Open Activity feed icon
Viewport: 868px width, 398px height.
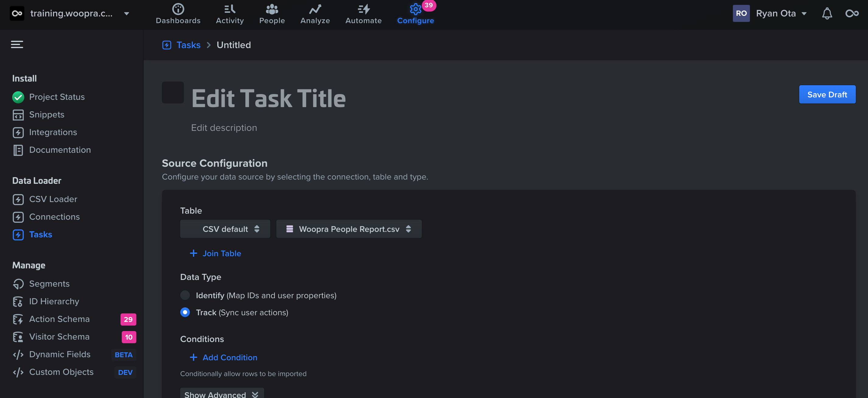[230, 9]
